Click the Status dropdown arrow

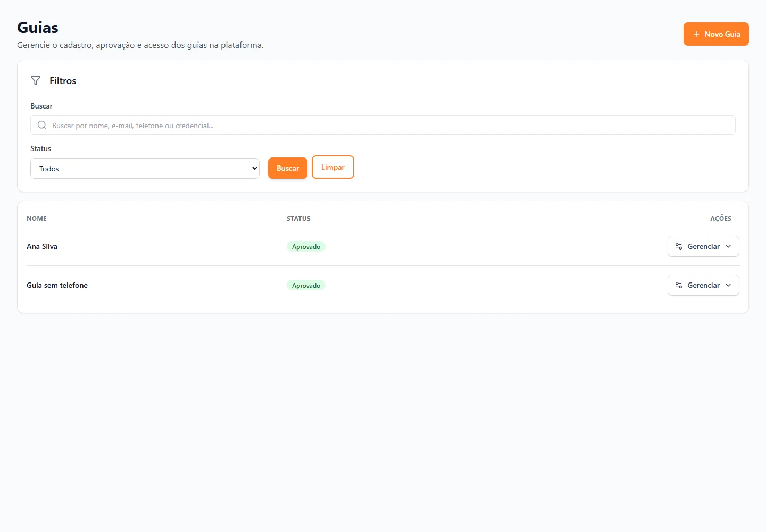pyautogui.click(x=254, y=168)
